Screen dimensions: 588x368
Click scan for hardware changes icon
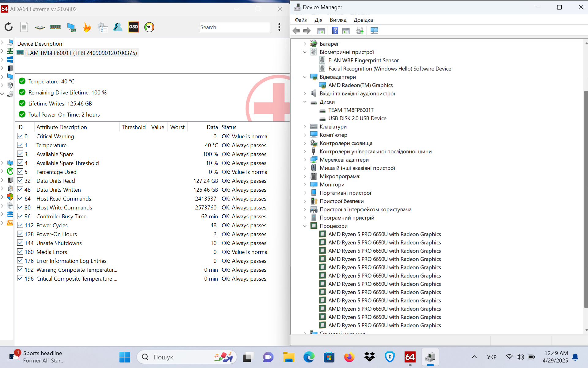(374, 31)
